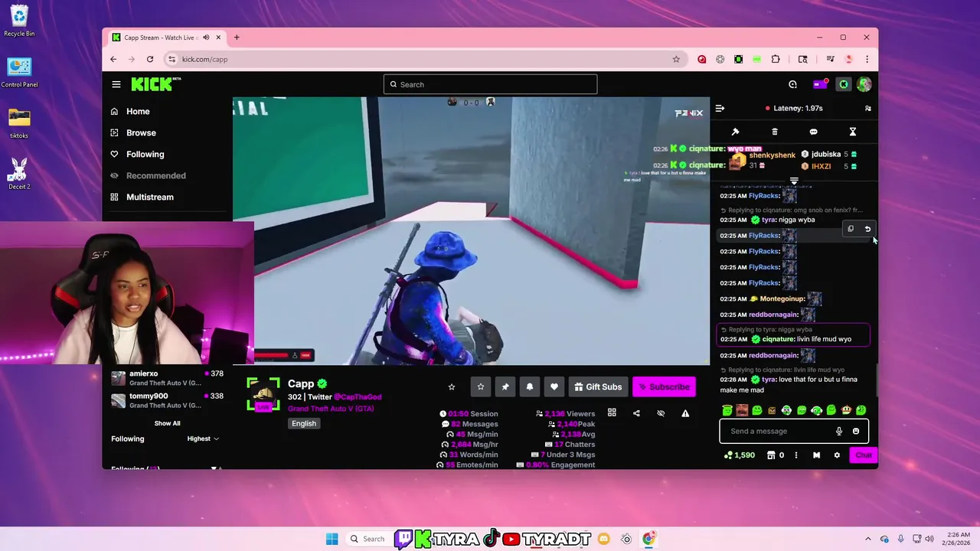Viewport: 980px width, 551px height.
Task: Open Chrome extensions puzzle icon
Action: pyautogui.click(x=776, y=59)
